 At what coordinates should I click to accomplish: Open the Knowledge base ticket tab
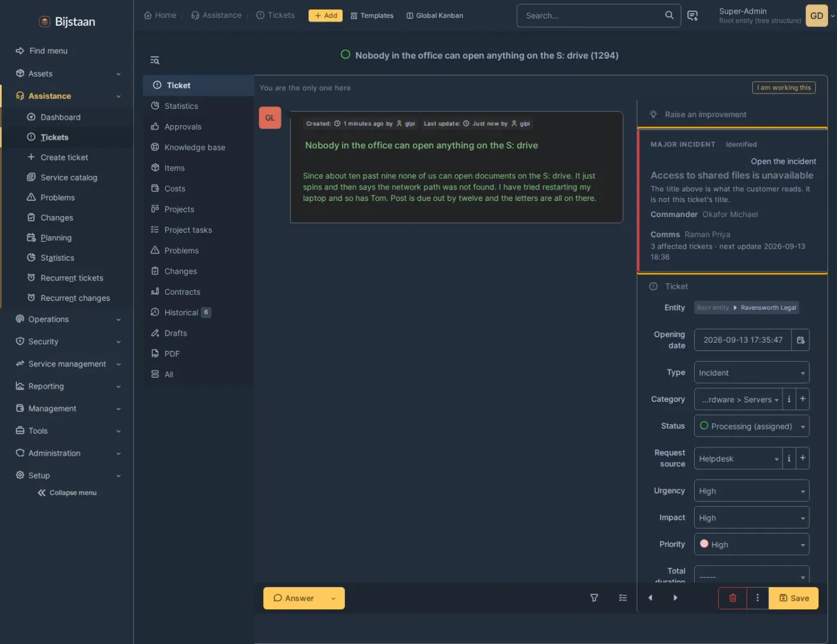point(198,147)
